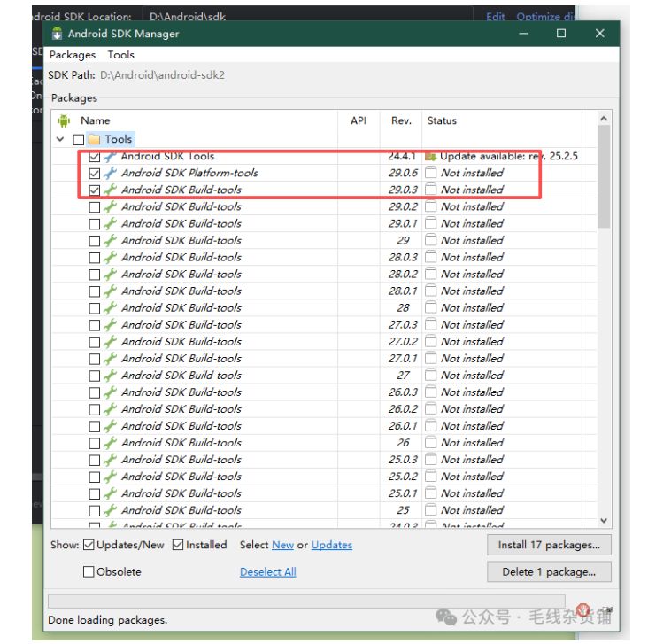Click not-installed status icon for rev 26.0.1

pos(431,425)
